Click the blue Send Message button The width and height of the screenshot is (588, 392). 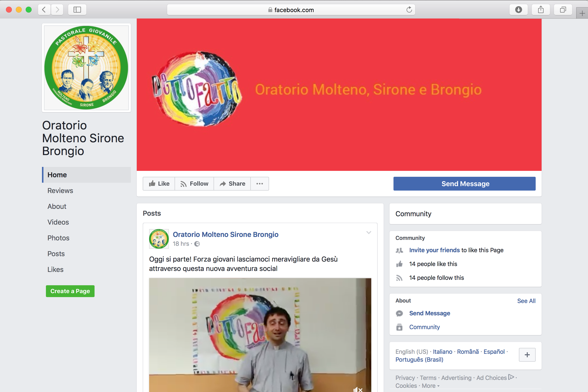click(x=464, y=184)
